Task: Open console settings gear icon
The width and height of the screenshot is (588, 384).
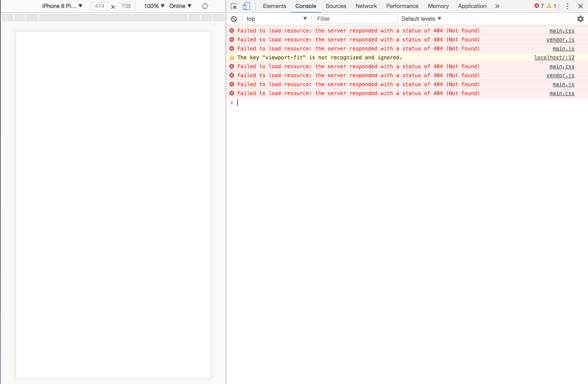Action: tap(580, 19)
